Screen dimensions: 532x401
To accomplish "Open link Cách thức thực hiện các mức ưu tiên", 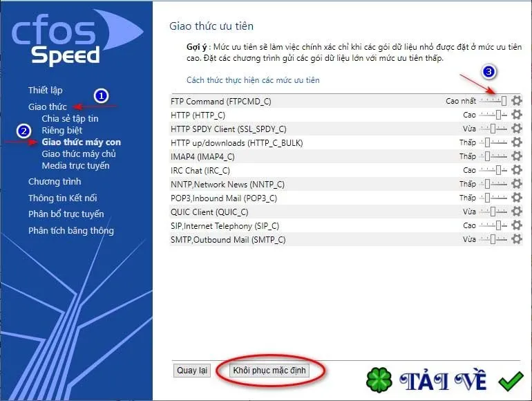I will click(253, 80).
